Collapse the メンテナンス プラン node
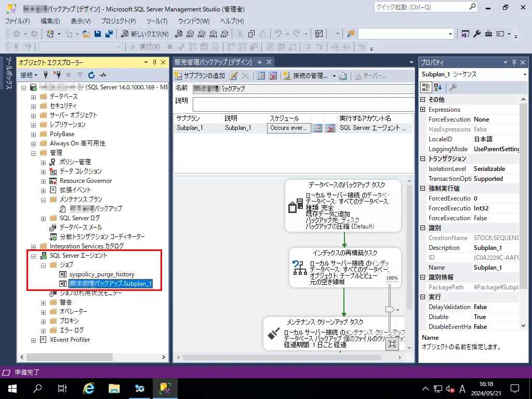 tap(43, 200)
